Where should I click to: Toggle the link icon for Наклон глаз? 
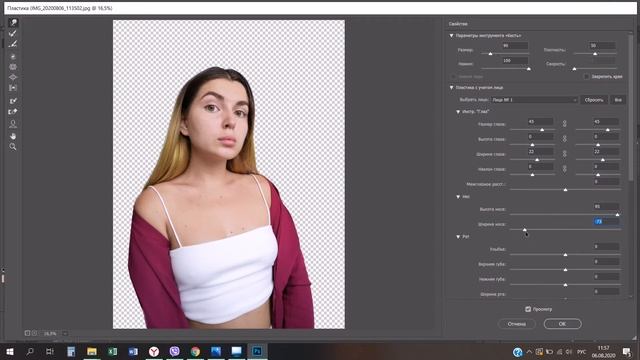(564, 169)
